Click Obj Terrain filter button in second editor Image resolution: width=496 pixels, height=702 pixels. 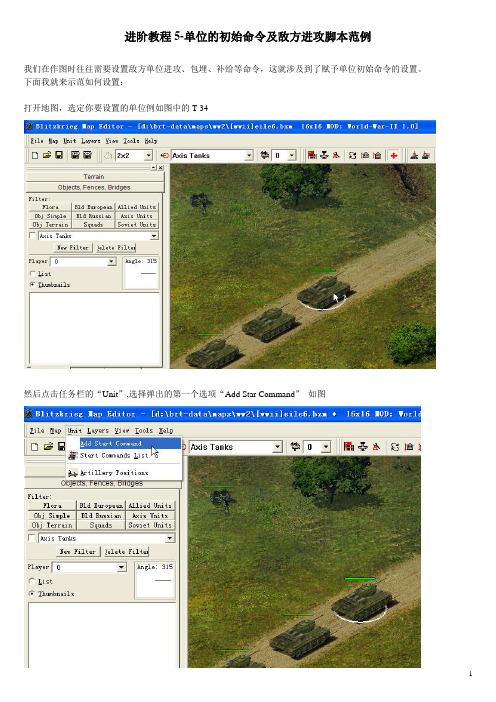(52, 525)
